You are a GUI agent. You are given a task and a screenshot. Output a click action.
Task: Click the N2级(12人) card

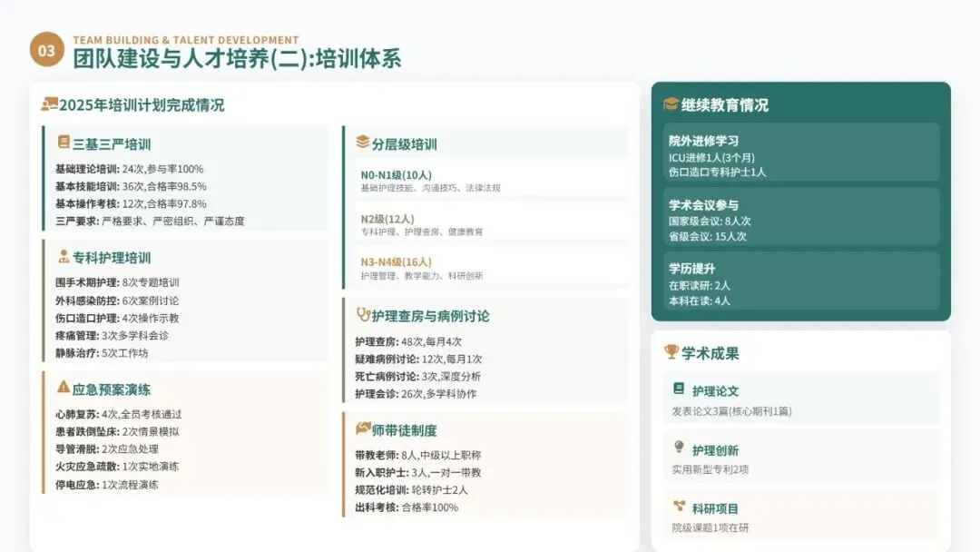492,224
